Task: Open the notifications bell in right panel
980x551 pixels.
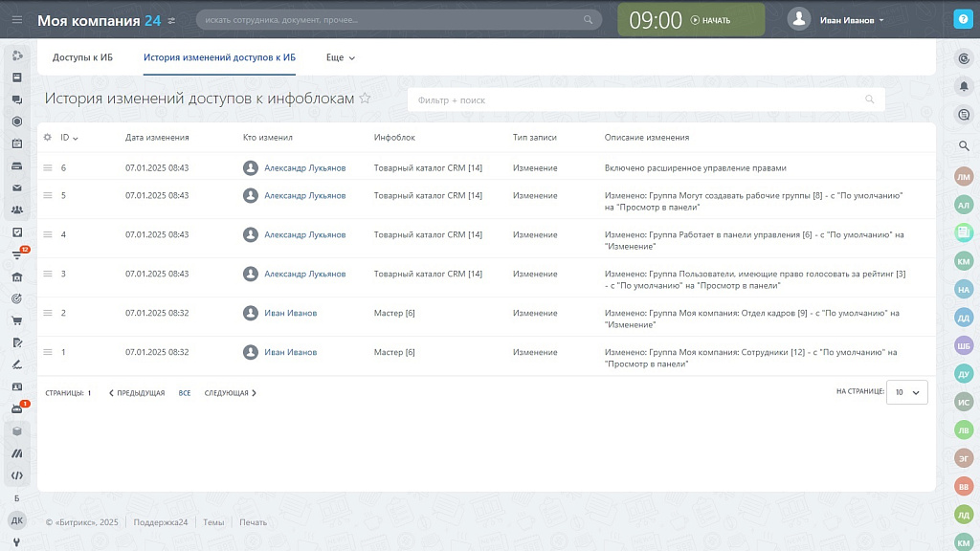Action: coord(964,86)
